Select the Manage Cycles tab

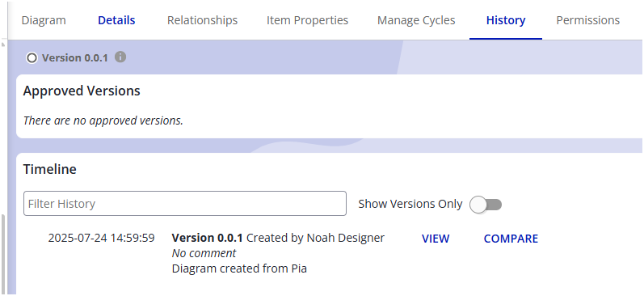(416, 20)
